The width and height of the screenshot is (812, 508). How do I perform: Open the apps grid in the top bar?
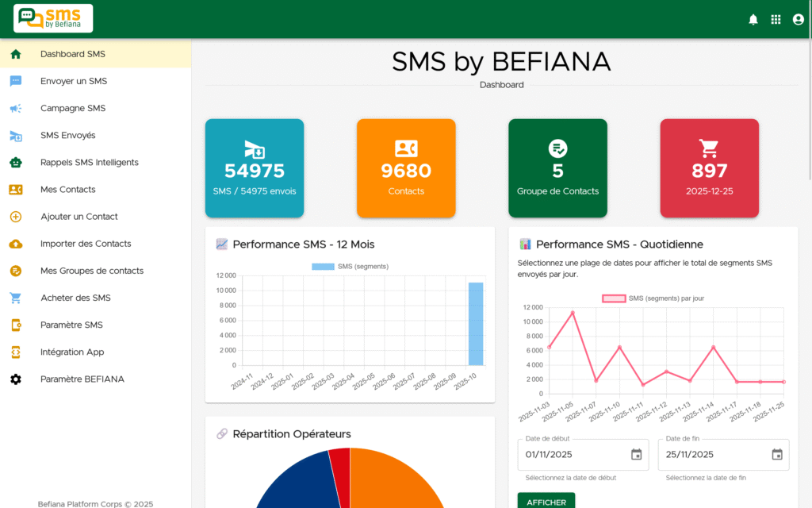click(x=776, y=18)
